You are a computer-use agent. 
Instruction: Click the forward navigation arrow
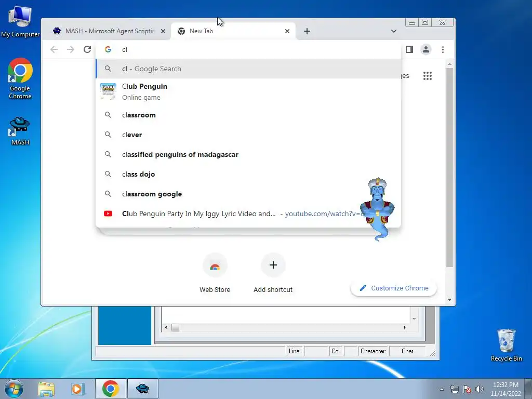click(71, 49)
